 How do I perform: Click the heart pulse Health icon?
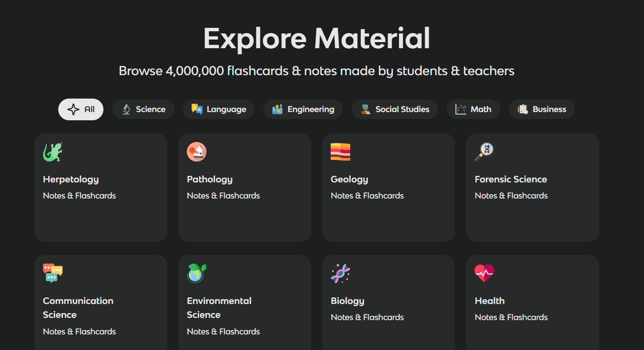pyautogui.click(x=484, y=273)
